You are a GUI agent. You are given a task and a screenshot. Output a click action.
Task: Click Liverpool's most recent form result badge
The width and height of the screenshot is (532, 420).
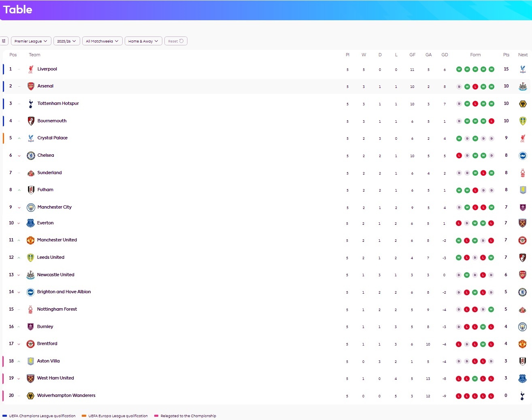[x=492, y=69]
